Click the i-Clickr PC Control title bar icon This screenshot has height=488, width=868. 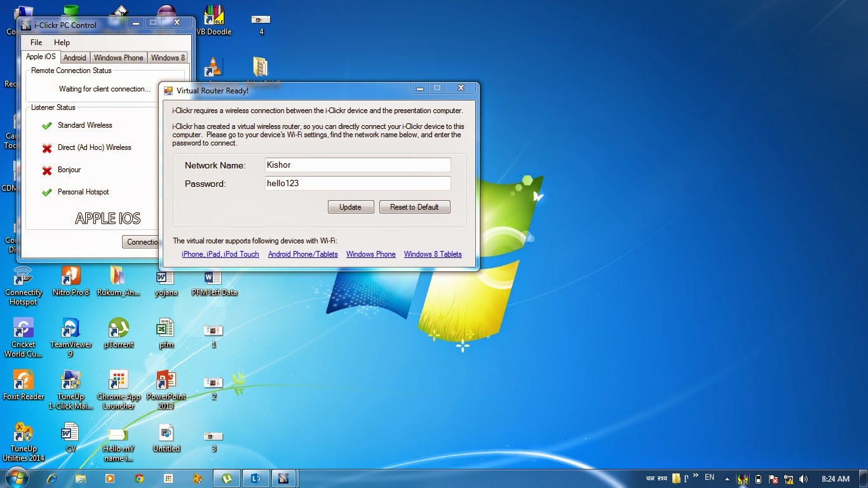point(26,25)
